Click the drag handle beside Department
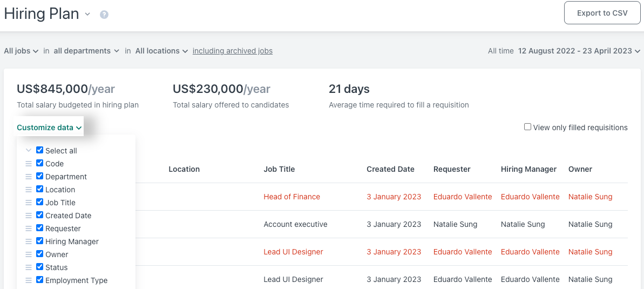644x289 pixels. pyautogui.click(x=29, y=177)
